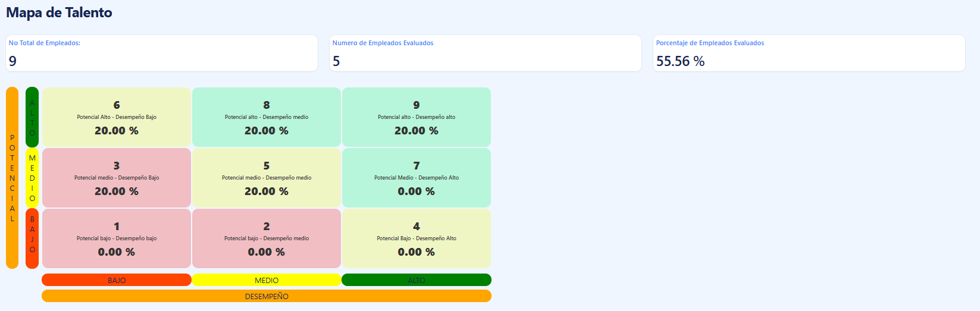The height and width of the screenshot is (311, 980).
Task: Select box 5 Potencial medio - Desempeño medio
Action: pyautogui.click(x=267, y=178)
